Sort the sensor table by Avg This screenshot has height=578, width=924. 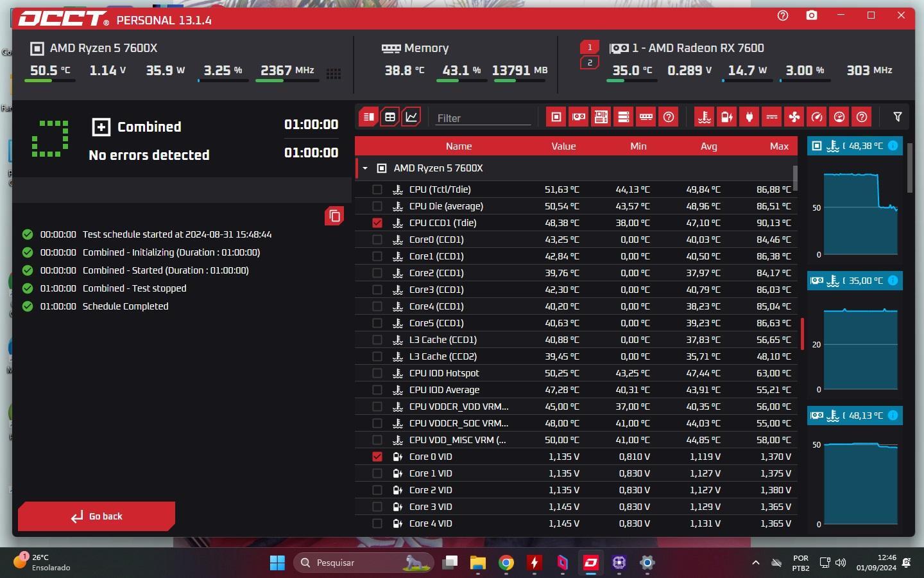709,146
